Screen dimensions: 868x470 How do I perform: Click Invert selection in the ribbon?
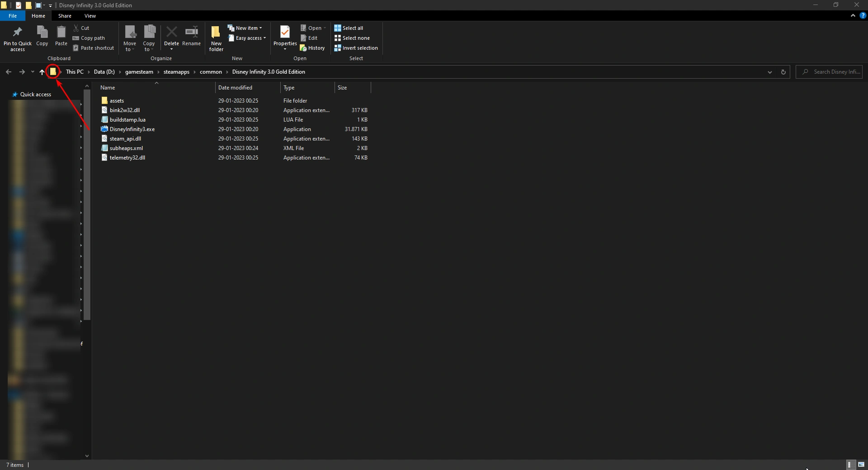click(x=356, y=48)
